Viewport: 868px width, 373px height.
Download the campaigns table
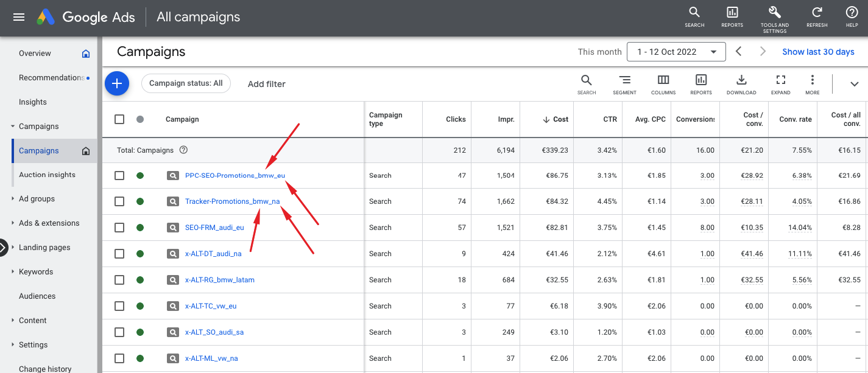[741, 85]
